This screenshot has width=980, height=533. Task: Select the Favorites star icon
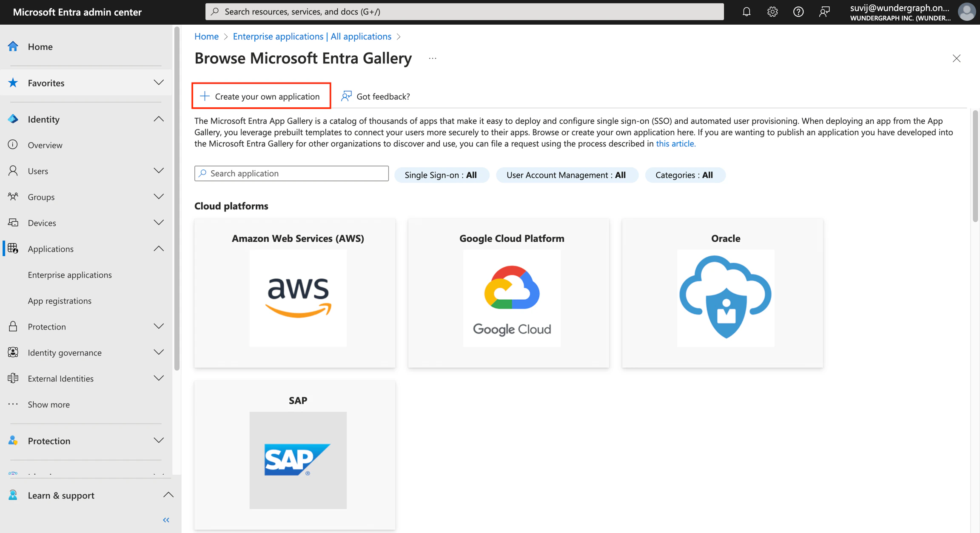13,83
